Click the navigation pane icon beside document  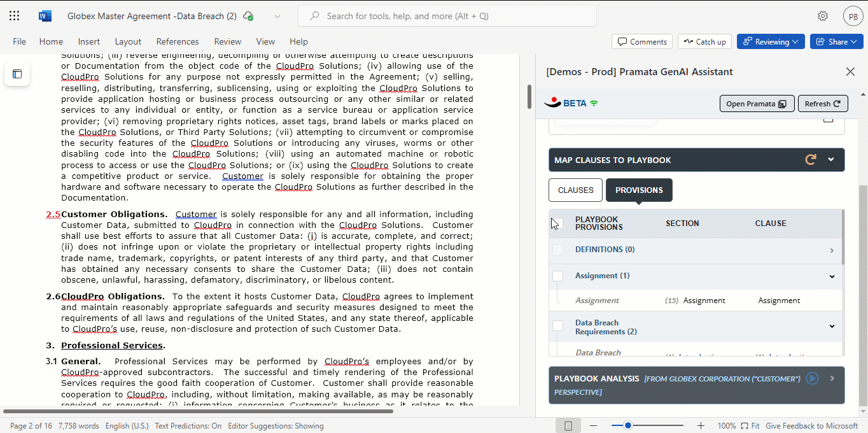[17, 74]
